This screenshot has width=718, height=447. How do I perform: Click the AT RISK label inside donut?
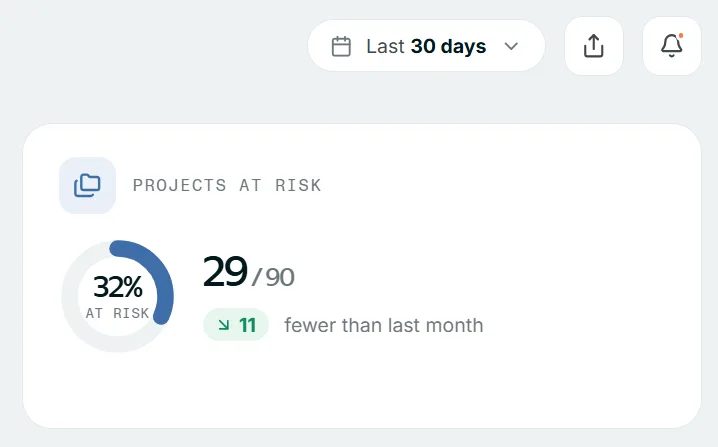118,313
